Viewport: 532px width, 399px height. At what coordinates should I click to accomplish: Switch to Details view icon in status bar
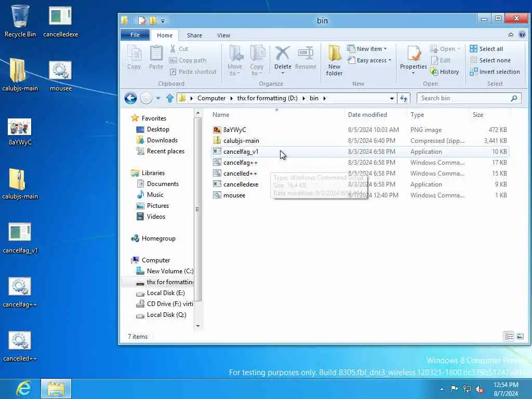pyautogui.click(x=508, y=336)
